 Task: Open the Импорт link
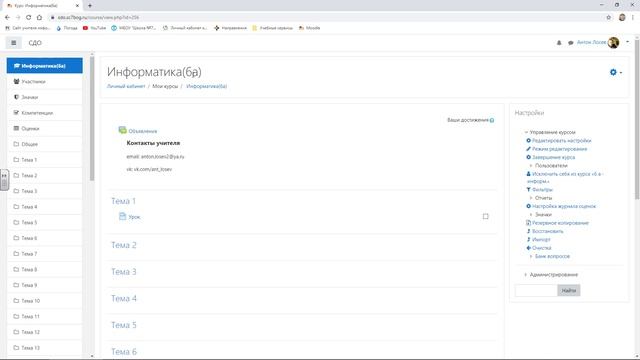click(541, 240)
